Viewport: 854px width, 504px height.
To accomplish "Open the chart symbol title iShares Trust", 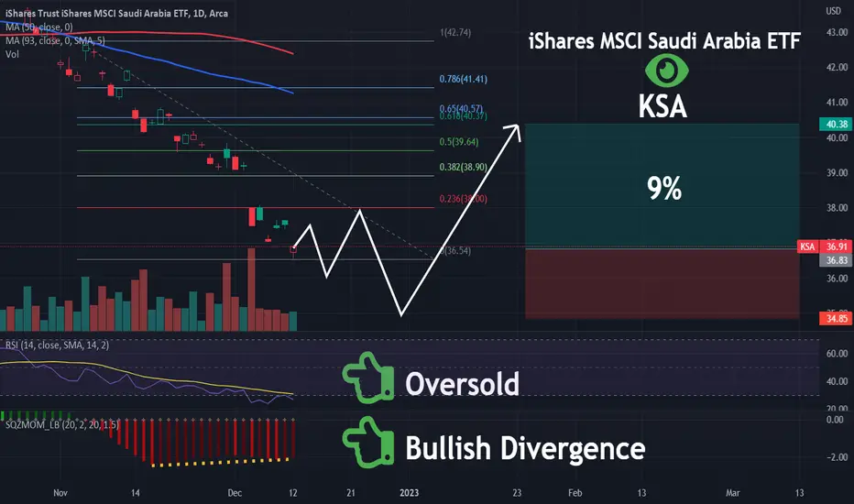I will pyautogui.click(x=116, y=13).
